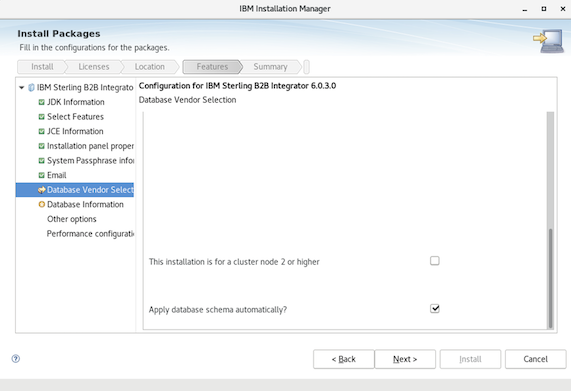Select JCE Information in the tree
Image resolution: width=571 pixels, height=391 pixels.
(75, 131)
